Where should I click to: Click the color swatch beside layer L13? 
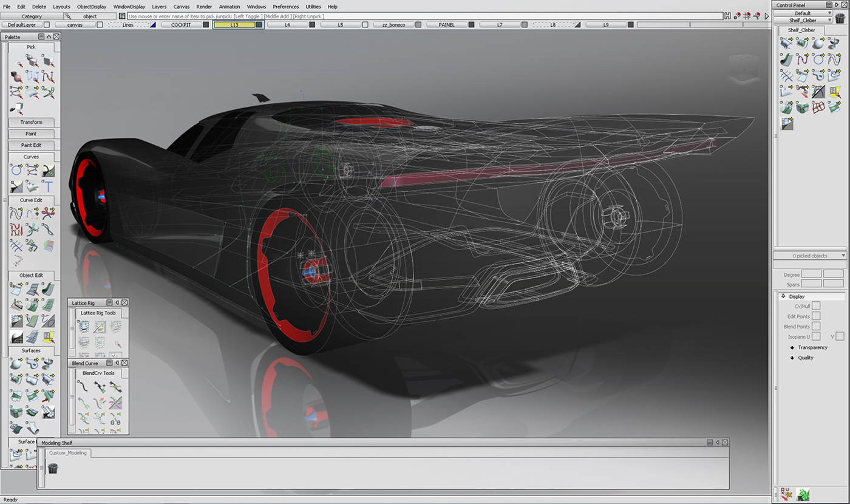tap(259, 25)
